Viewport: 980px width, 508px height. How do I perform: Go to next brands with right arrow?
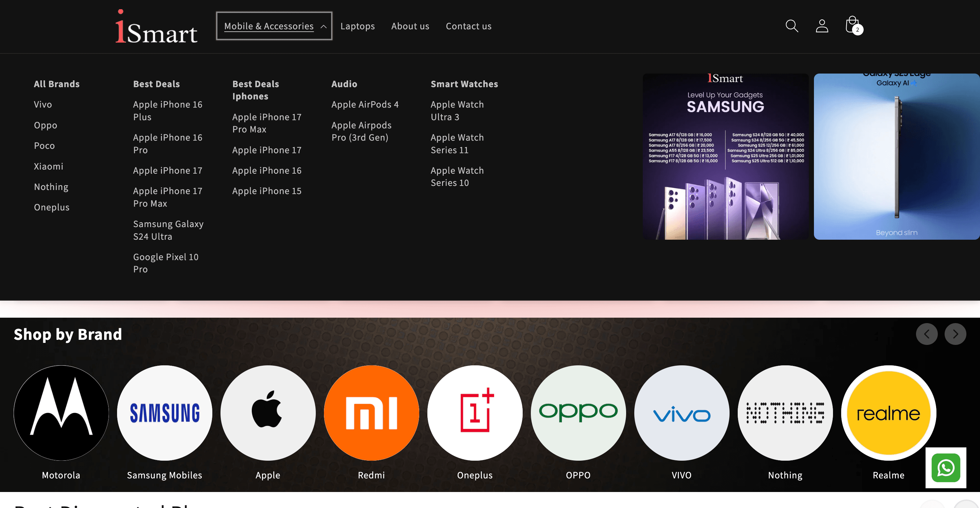955,334
